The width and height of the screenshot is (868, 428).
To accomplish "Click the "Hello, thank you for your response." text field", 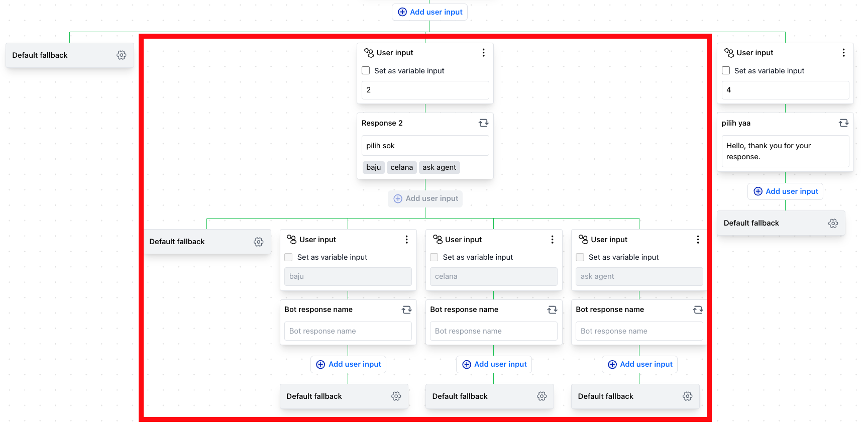I will (785, 151).
